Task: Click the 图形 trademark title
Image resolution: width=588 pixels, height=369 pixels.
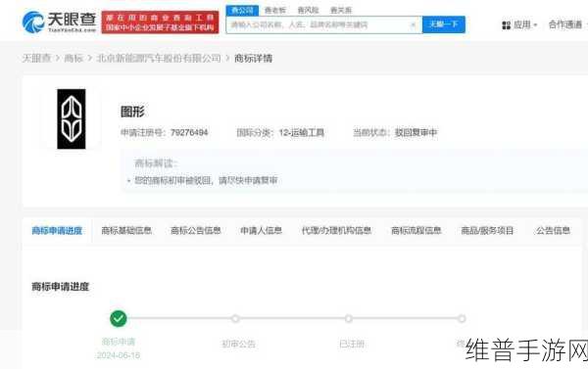Action: [x=132, y=112]
